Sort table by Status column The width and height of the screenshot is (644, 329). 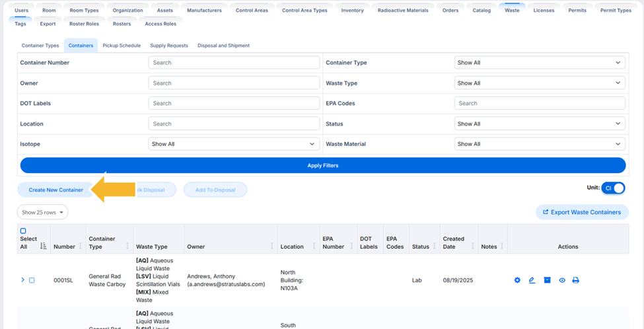[x=434, y=246]
